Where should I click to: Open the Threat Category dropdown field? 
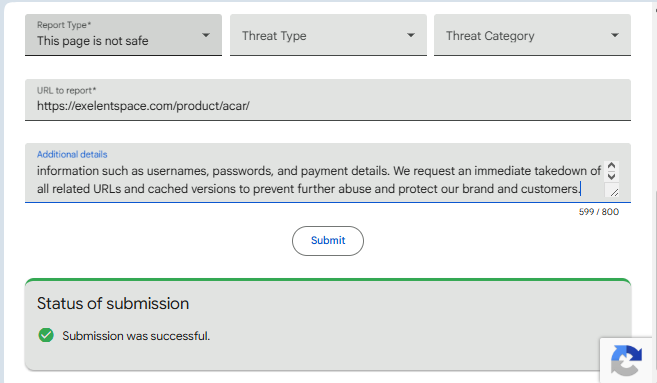point(532,35)
